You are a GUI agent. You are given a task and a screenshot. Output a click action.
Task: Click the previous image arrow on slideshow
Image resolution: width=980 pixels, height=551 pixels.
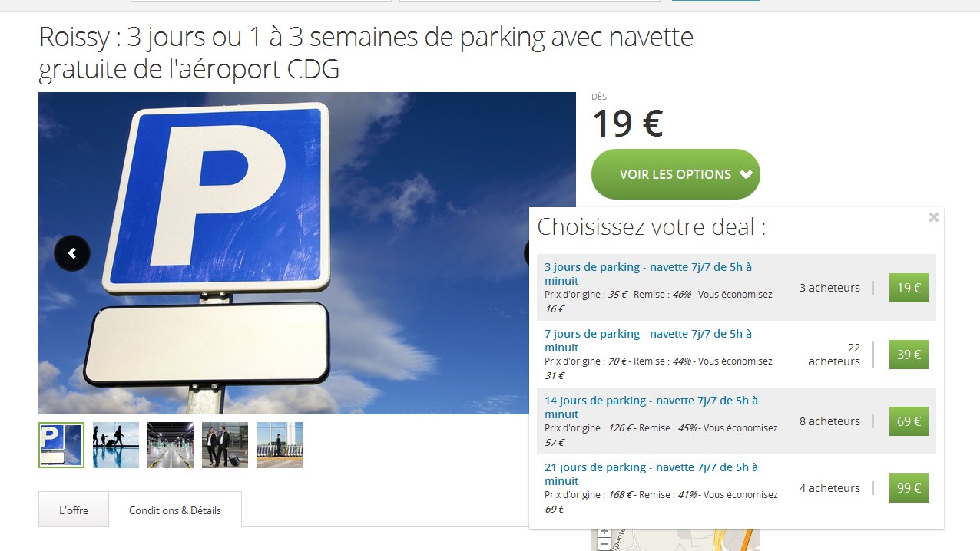pyautogui.click(x=72, y=253)
